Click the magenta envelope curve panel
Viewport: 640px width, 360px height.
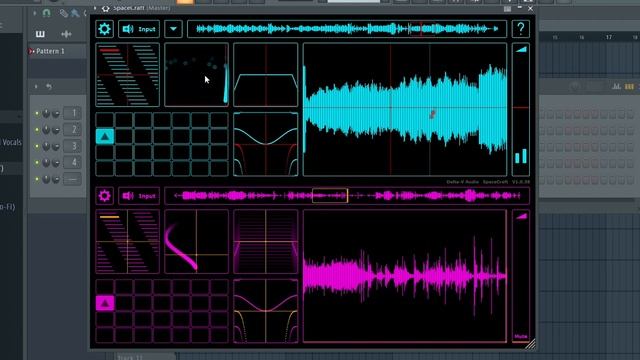click(x=266, y=311)
